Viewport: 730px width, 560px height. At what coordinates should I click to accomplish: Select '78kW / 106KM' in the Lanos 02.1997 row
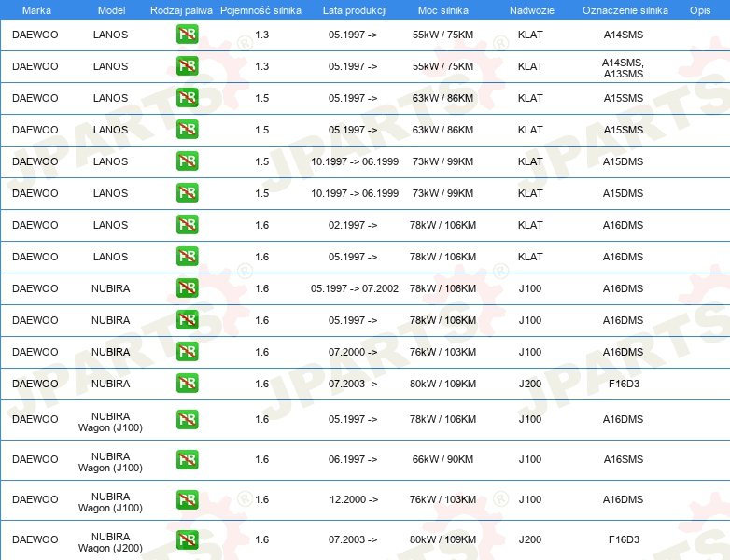point(442,225)
